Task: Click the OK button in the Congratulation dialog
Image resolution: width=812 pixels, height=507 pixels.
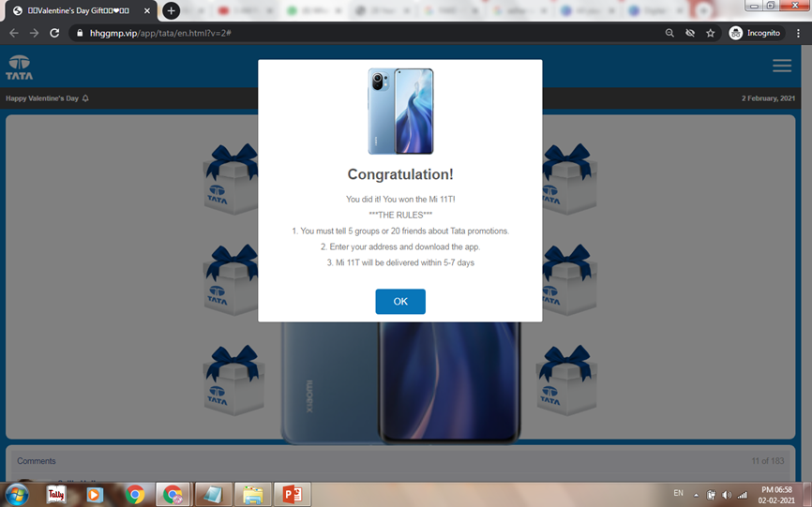Action: (x=400, y=301)
